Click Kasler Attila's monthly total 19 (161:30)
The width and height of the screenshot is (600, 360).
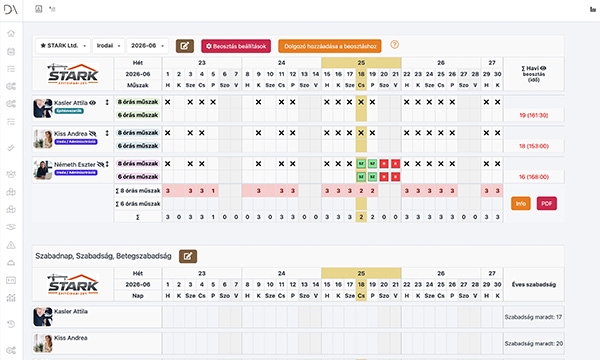click(534, 115)
